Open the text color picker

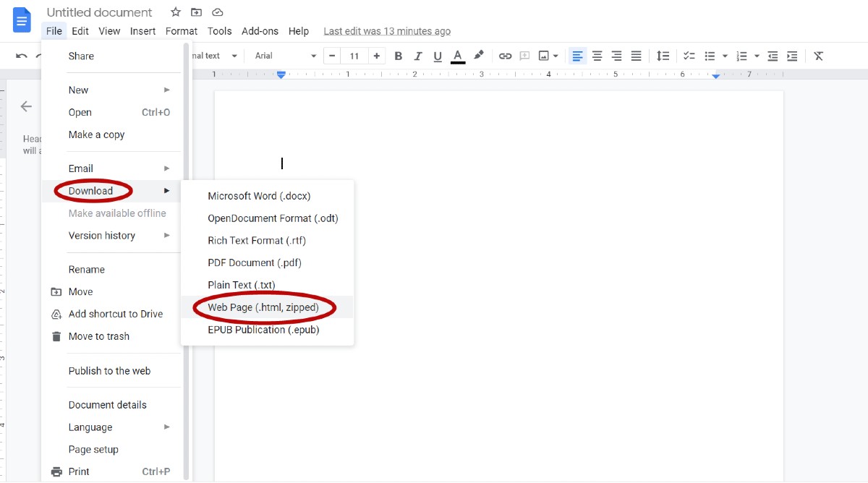pos(457,56)
